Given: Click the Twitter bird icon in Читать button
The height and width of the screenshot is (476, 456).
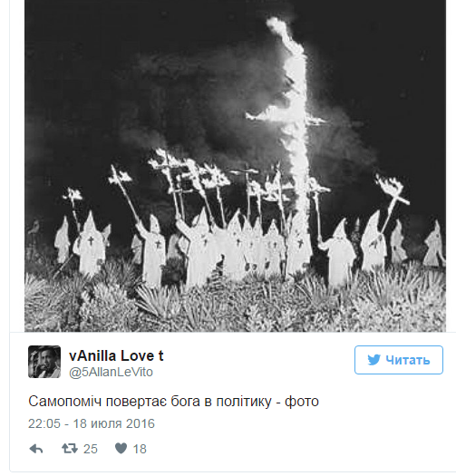Looking at the screenshot, I should (374, 360).
